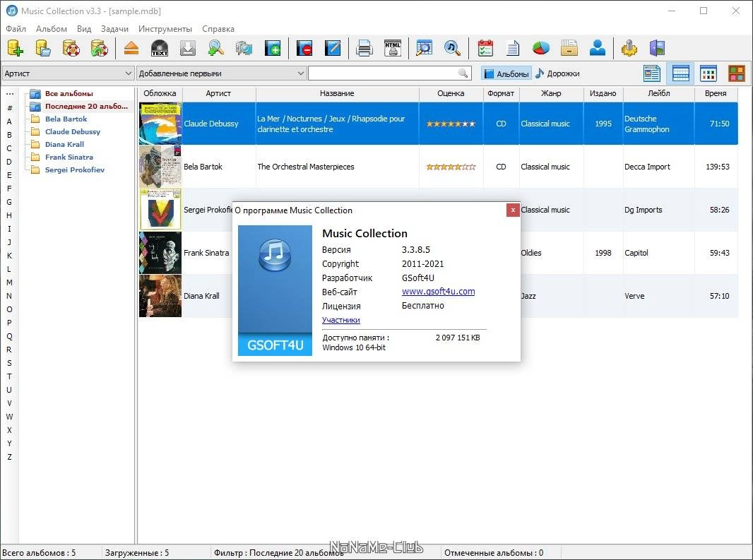Screen dimensions: 753x560
Task: Close the О программе dialog
Action: (x=513, y=210)
